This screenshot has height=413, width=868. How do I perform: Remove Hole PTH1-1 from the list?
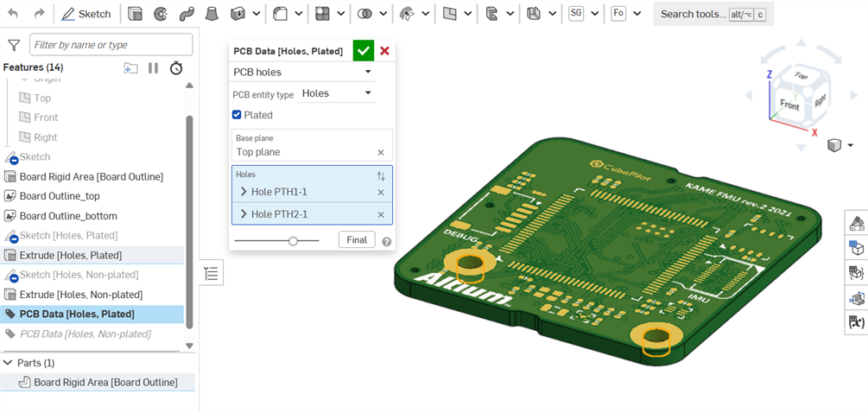pyautogui.click(x=381, y=192)
